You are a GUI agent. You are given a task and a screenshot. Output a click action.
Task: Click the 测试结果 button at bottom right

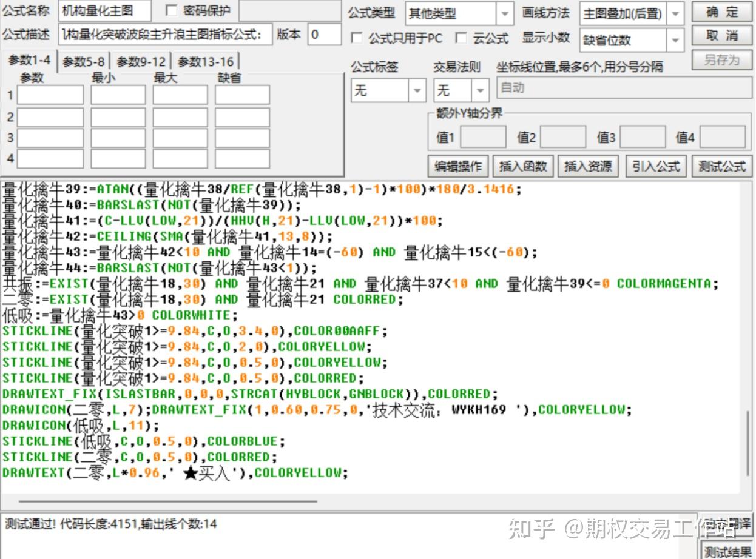click(x=726, y=551)
